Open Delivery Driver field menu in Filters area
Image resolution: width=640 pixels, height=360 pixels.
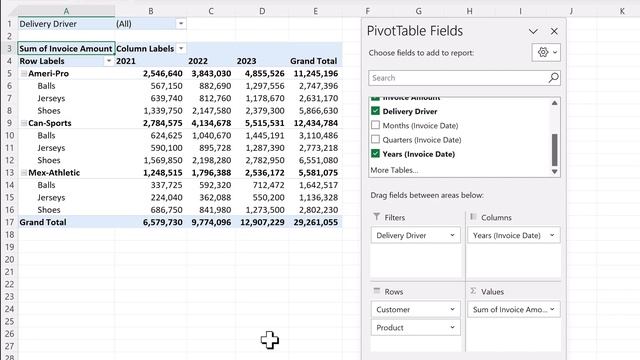(x=452, y=235)
